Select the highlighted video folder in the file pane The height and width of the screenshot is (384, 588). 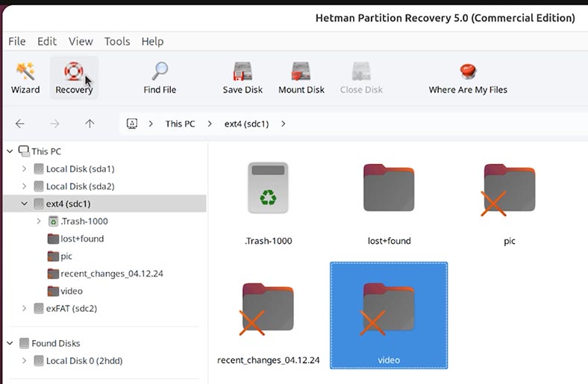389,315
